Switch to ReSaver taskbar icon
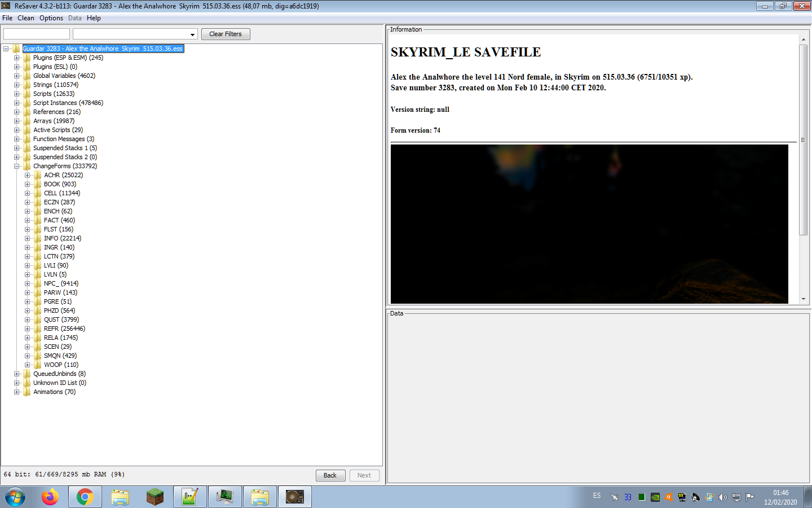Viewport: 812px width, 508px height. tap(295, 497)
